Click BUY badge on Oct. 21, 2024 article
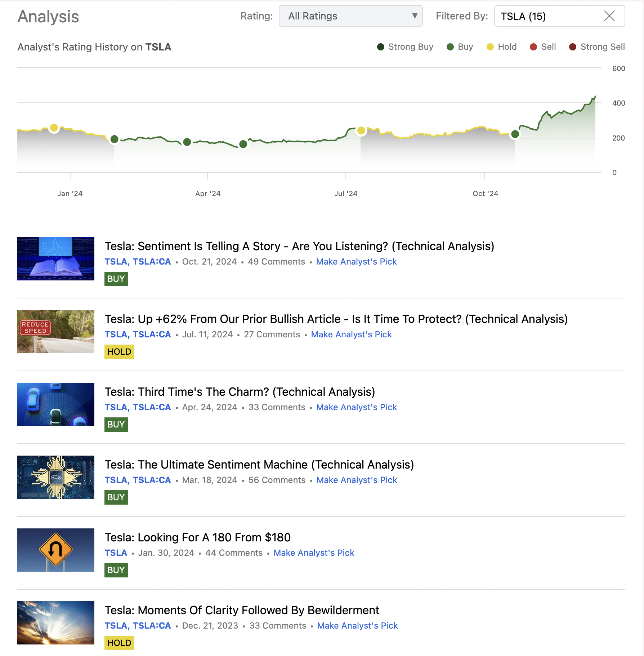 116,279
